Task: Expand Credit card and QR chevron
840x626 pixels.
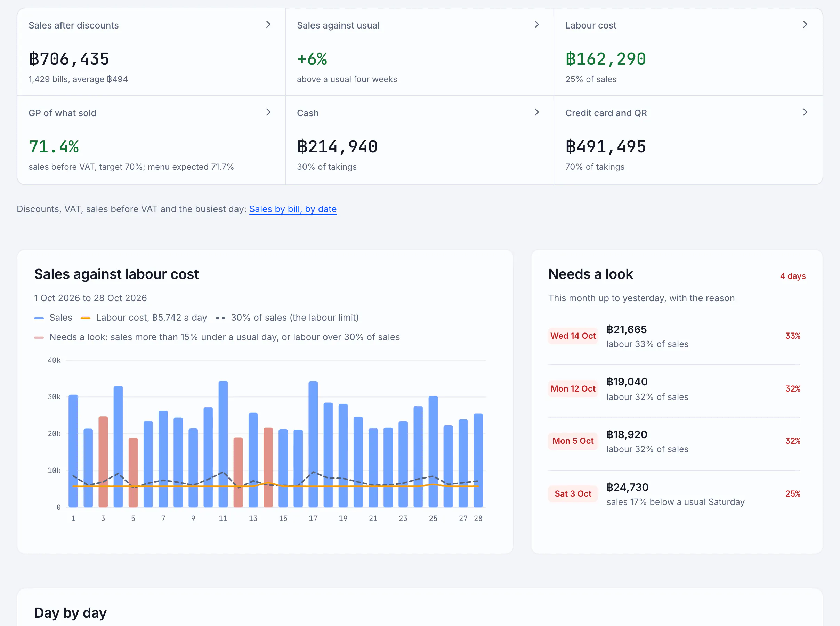Action: point(805,112)
